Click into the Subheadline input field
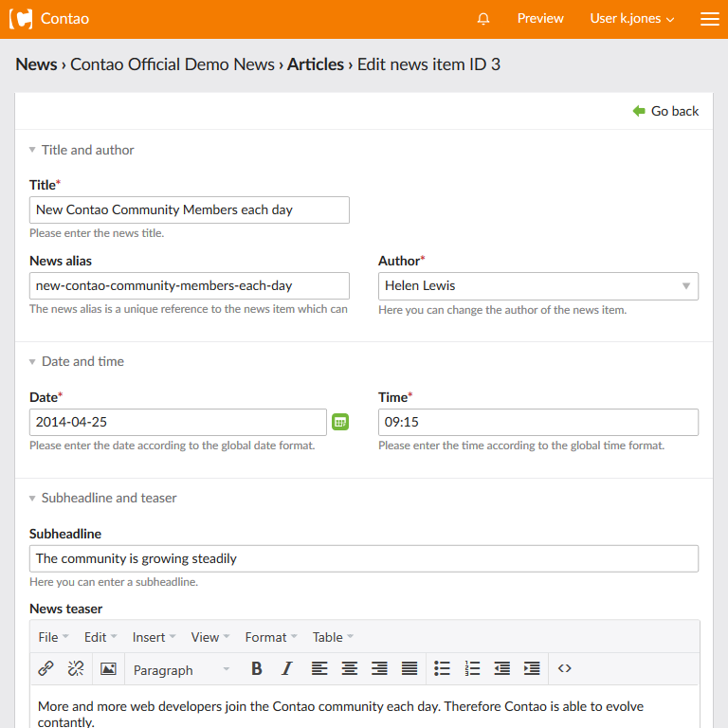Viewport: 728px width, 728px height. pyautogui.click(x=364, y=558)
